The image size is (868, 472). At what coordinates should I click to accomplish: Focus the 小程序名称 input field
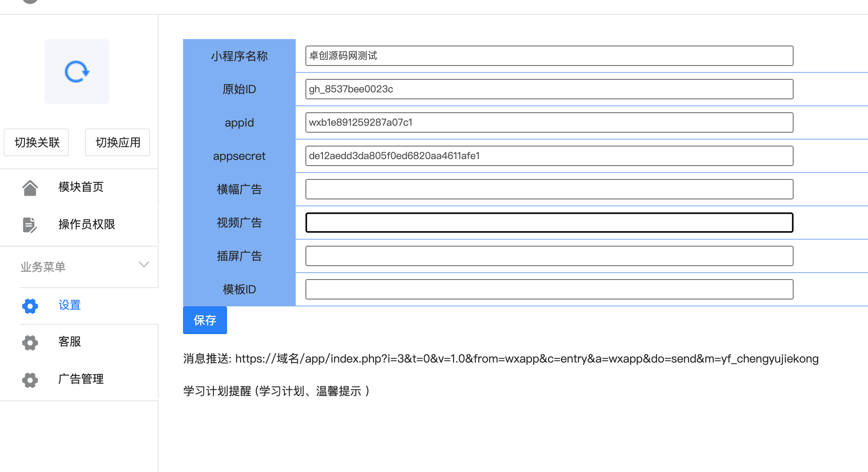[549, 56]
